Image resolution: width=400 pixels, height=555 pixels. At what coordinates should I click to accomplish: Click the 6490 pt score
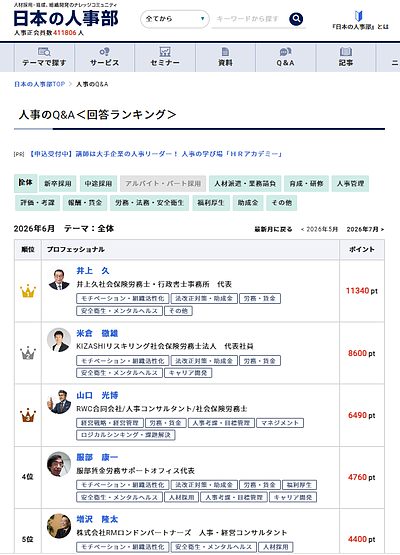click(362, 415)
